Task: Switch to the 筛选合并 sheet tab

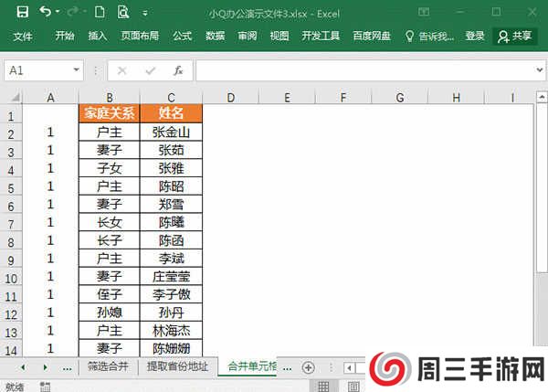Action: [x=108, y=367]
